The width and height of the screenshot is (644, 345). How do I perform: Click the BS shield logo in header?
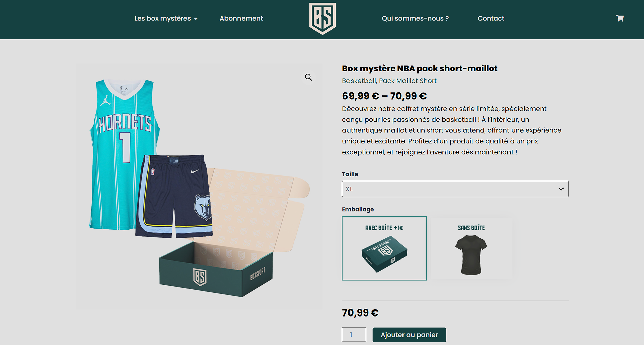322,18
